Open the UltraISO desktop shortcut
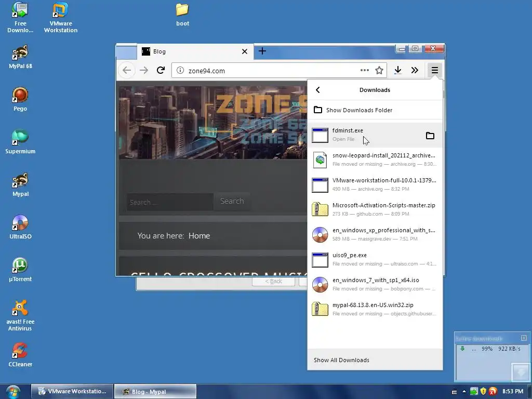532x399 pixels. click(20, 228)
